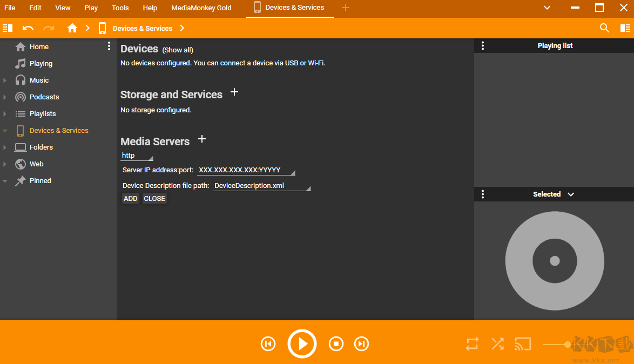
Task: Open the http protocol dropdown
Action: (137, 156)
